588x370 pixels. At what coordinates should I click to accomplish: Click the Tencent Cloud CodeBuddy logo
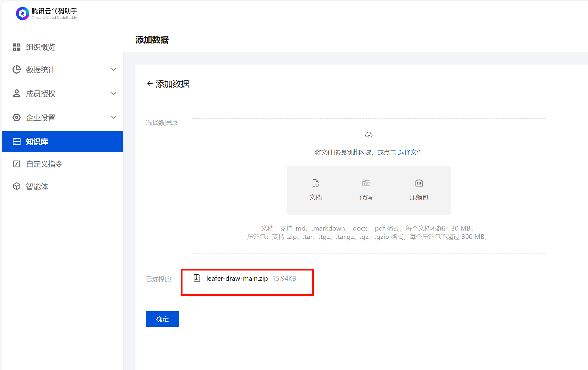pyautogui.click(x=22, y=13)
